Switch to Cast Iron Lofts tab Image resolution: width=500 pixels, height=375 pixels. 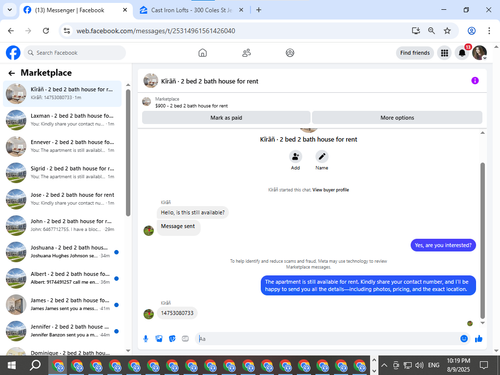coord(191,10)
